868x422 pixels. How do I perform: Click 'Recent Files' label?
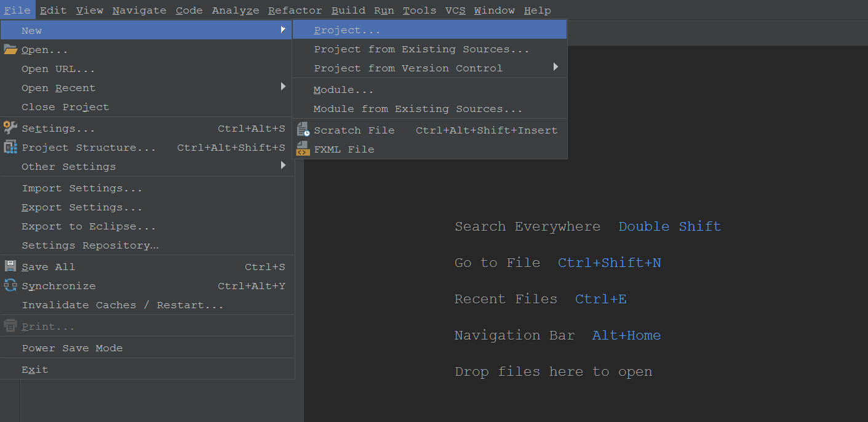point(506,299)
